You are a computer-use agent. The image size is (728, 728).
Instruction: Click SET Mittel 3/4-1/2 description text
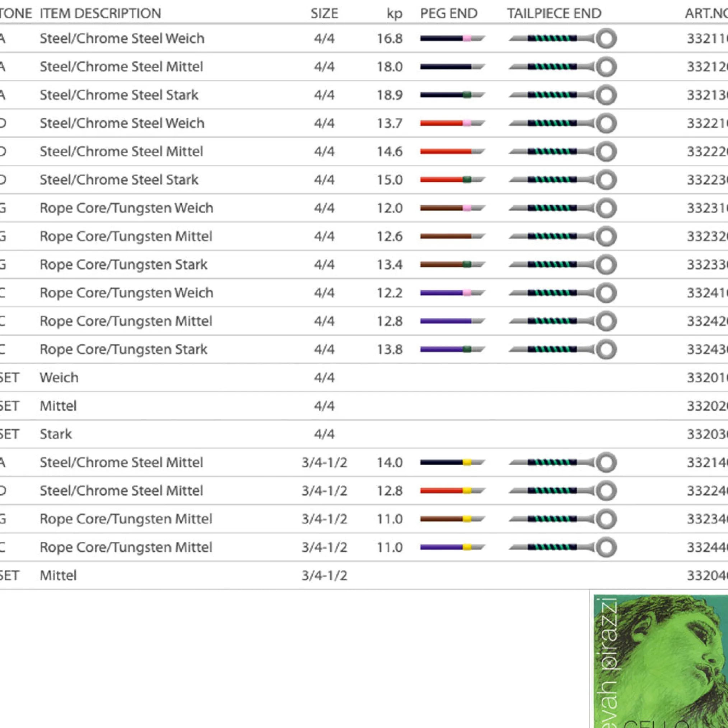pyautogui.click(x=58, y=575)
